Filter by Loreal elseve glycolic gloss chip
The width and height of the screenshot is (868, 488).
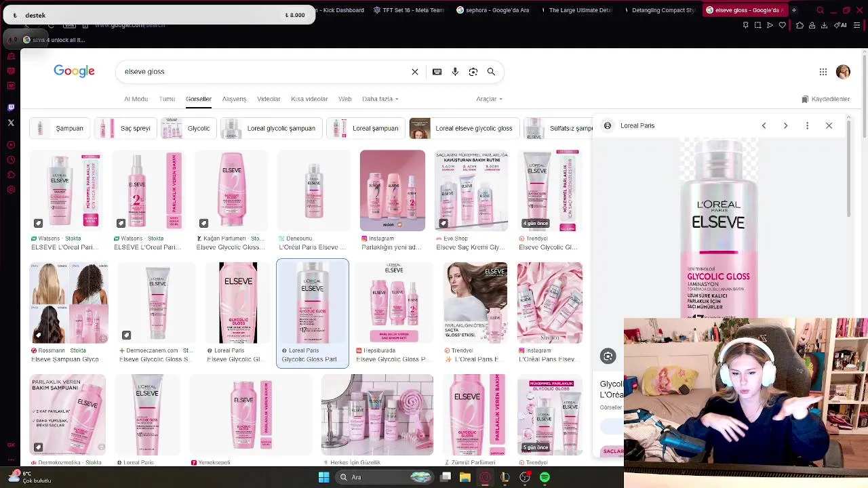(x=463, y=128)
